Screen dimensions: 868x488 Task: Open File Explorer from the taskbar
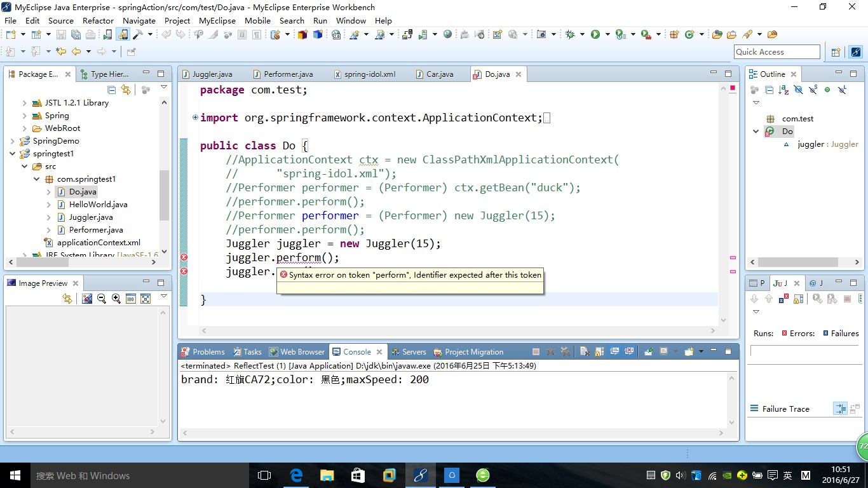tap(327, 475)
